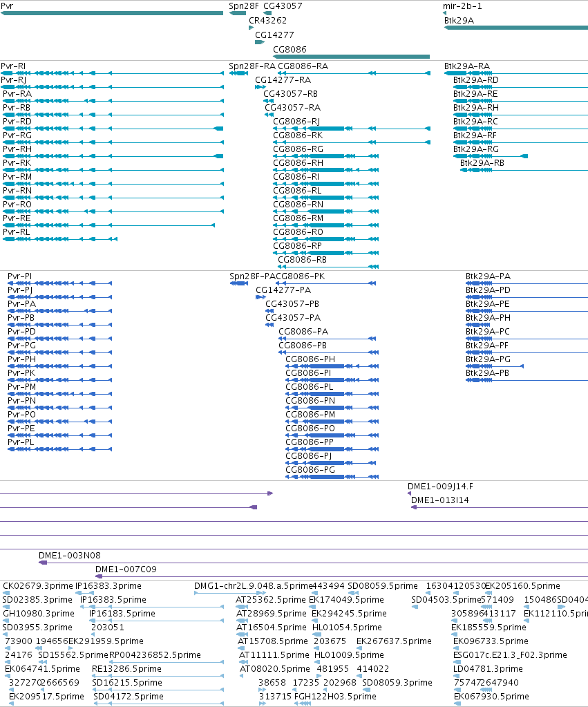This screenshot has height=707, width=588.
Task: Click the EK267637.5prime EST label
Action: coord(394,641)
